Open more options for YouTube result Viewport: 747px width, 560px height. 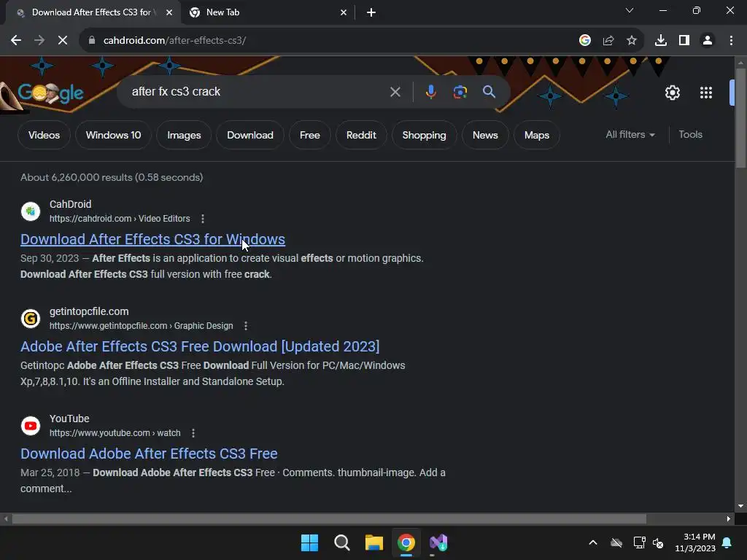coord(193,433)
